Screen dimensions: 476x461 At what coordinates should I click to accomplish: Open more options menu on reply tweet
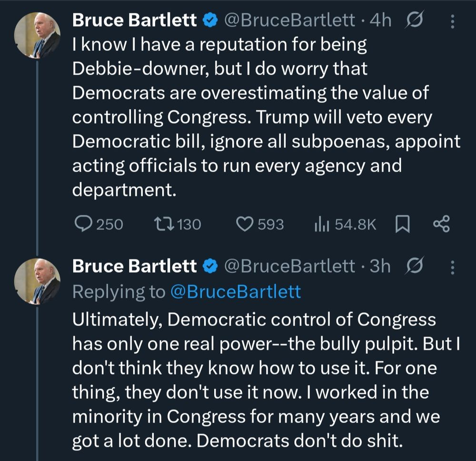452,267
